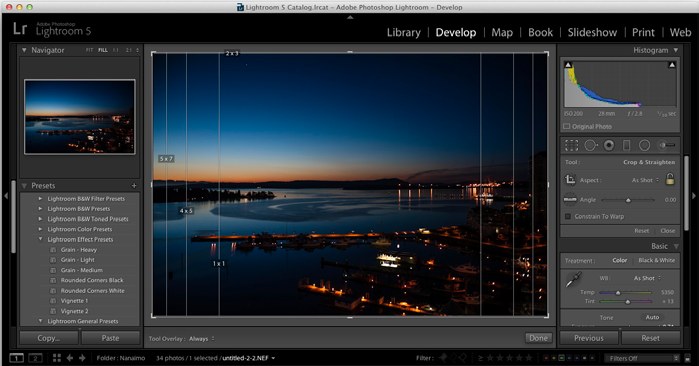Switch to main window display 1
The width and height of the screenshot is (699, 366).
(x=16, y=358)
